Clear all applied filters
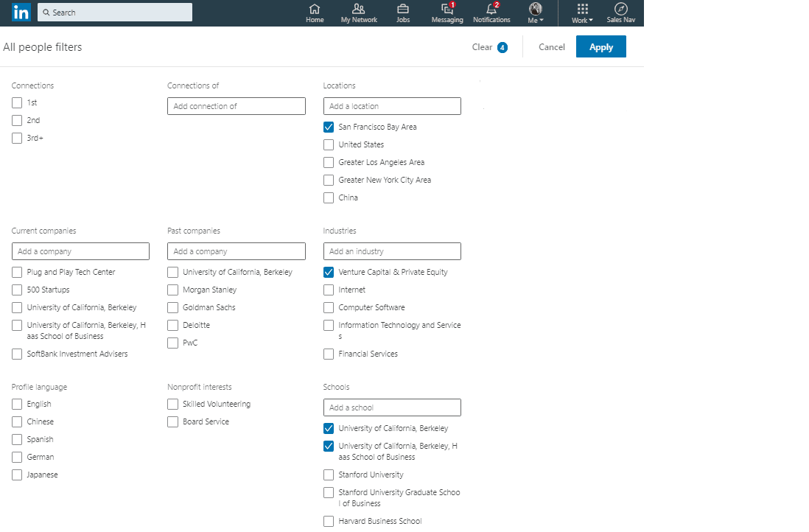 point(482,46)
